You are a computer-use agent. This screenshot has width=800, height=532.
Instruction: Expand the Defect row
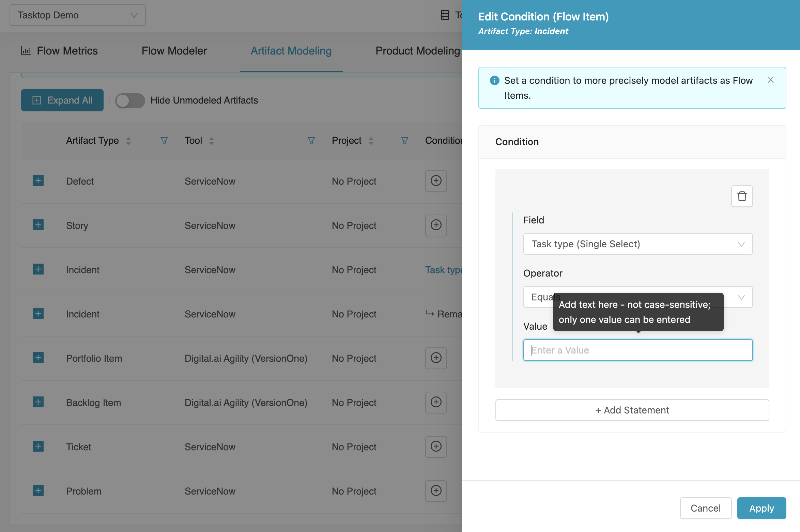pyautogui.click(x=38, y=181)
